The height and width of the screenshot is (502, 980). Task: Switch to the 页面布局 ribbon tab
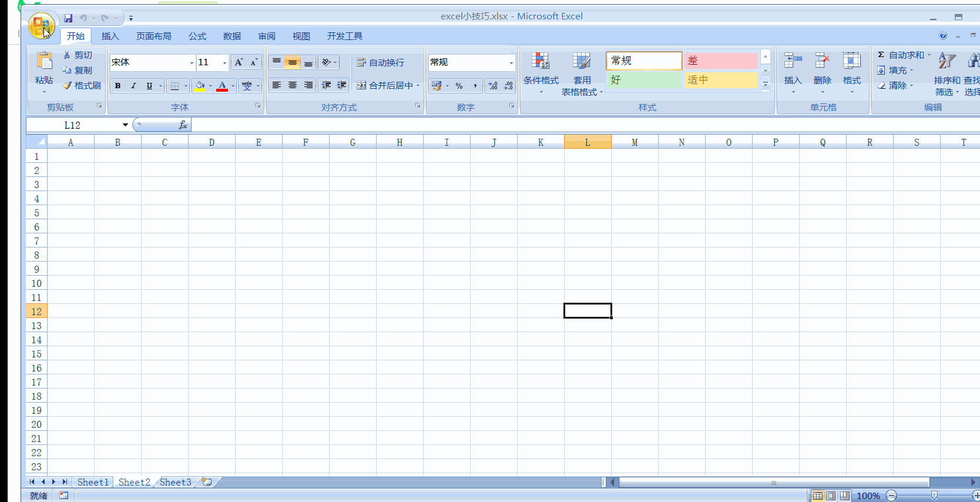(x=154, y=36)
